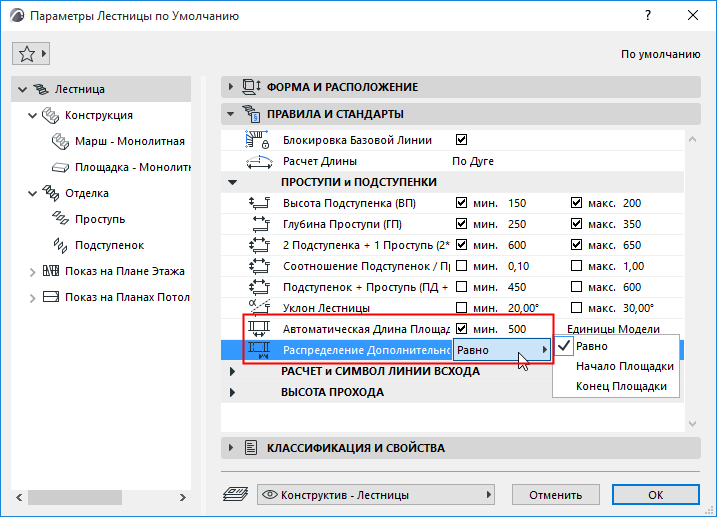Collapse the Отделка tree node chevron
The width and height of the screenshot is (717, 517).
coord(32,194)
